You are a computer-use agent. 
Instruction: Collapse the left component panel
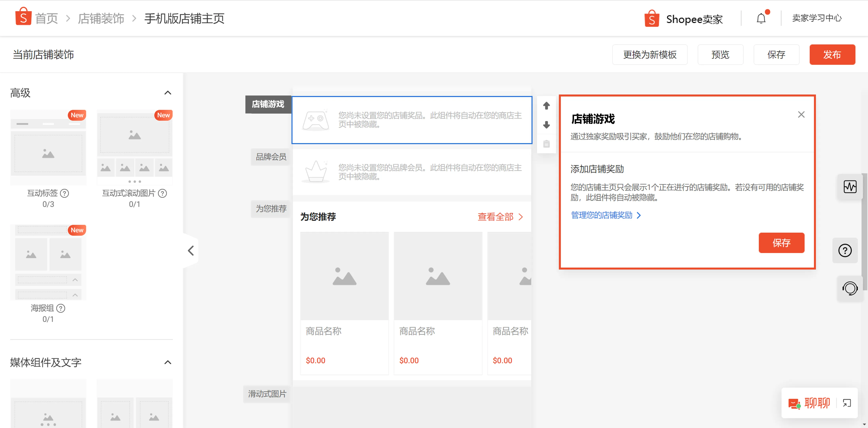(191, 250)
